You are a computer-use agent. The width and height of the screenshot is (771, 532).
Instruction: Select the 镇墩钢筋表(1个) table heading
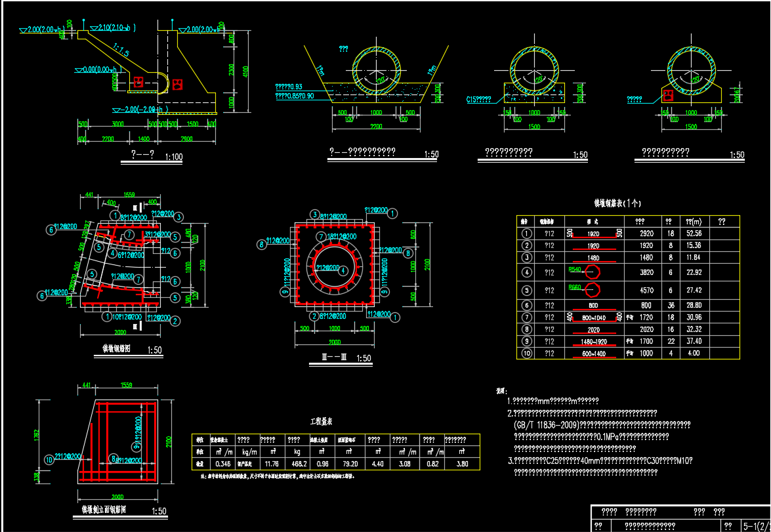click(617, 203)
